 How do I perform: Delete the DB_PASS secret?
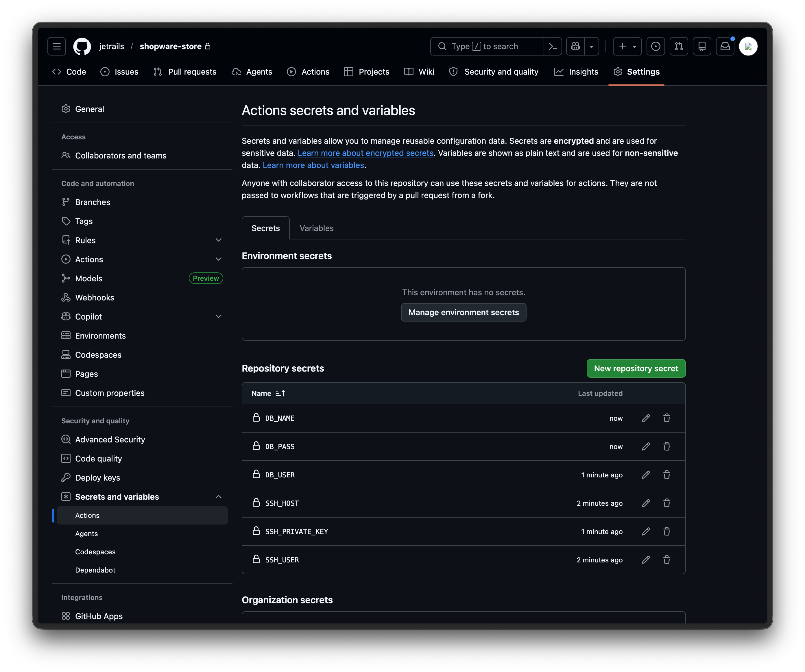pyautogui.click(x=666, y=446)
